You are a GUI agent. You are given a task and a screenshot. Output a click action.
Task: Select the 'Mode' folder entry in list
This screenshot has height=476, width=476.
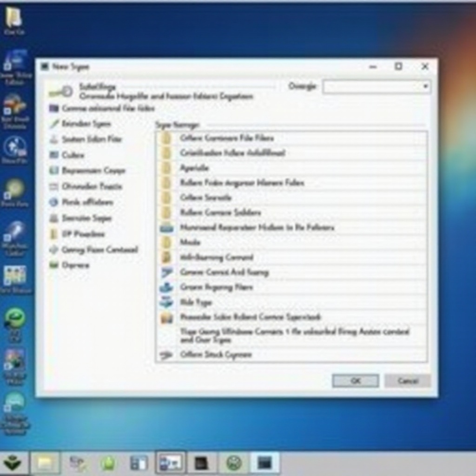click(x=190, y=242)
